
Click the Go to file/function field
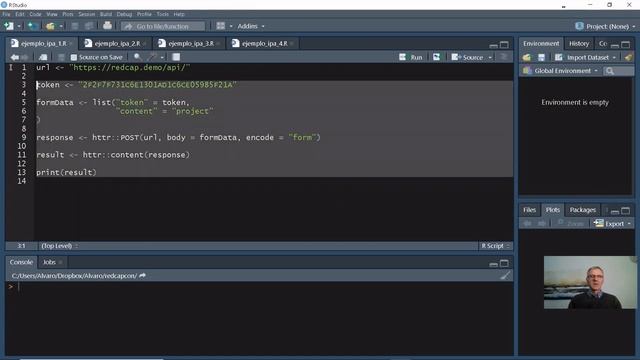tap(163, 26)
